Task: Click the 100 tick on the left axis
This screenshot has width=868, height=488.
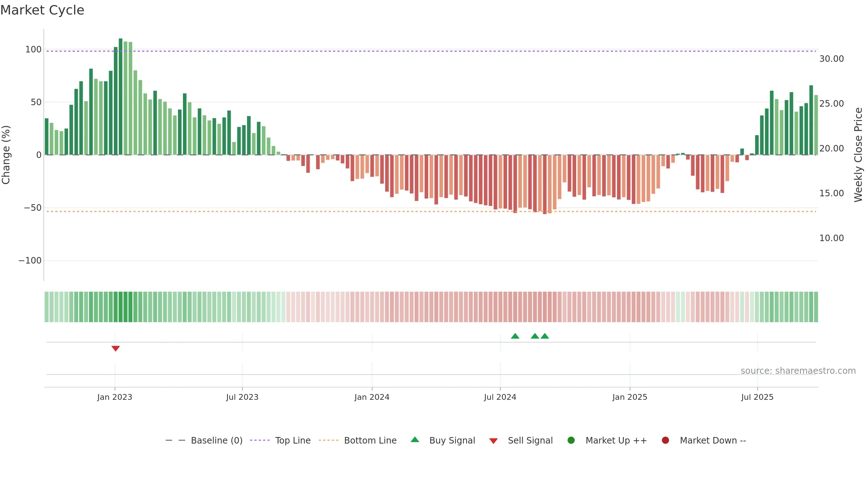Action: [33, 50]
